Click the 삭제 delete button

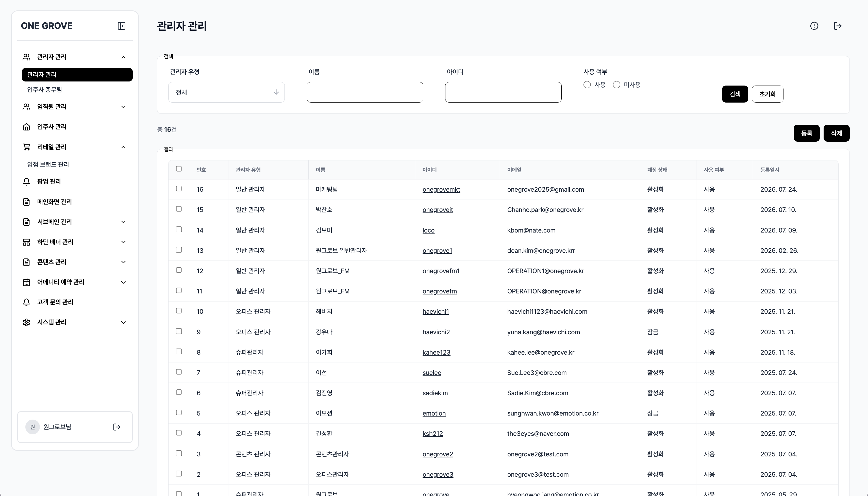pyautogui.click(x=836, y=133)
